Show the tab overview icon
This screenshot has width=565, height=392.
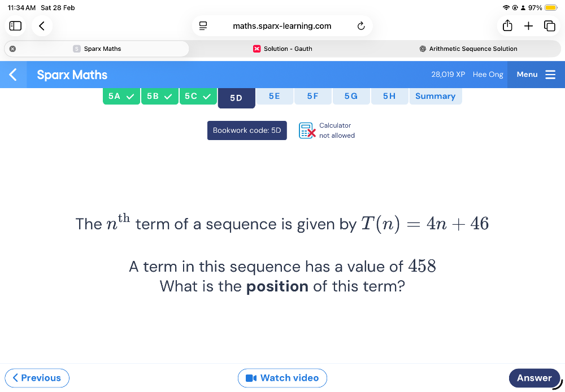pos(549,26)
